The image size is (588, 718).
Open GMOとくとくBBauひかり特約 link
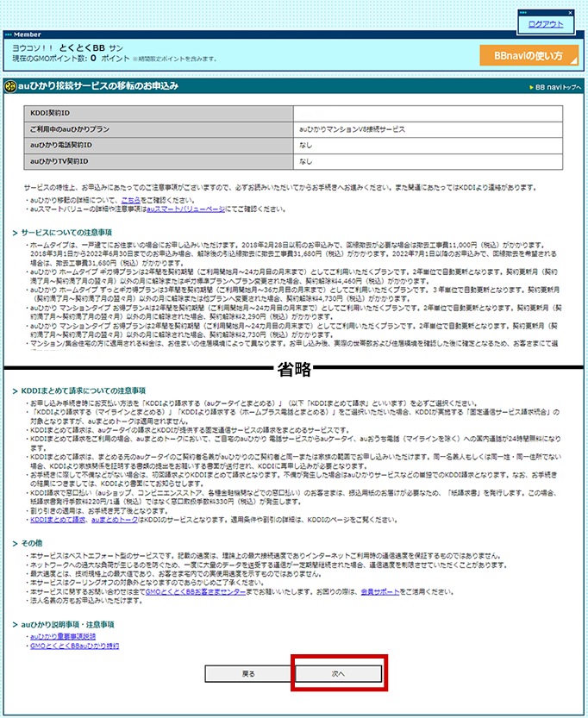(73, 645)
